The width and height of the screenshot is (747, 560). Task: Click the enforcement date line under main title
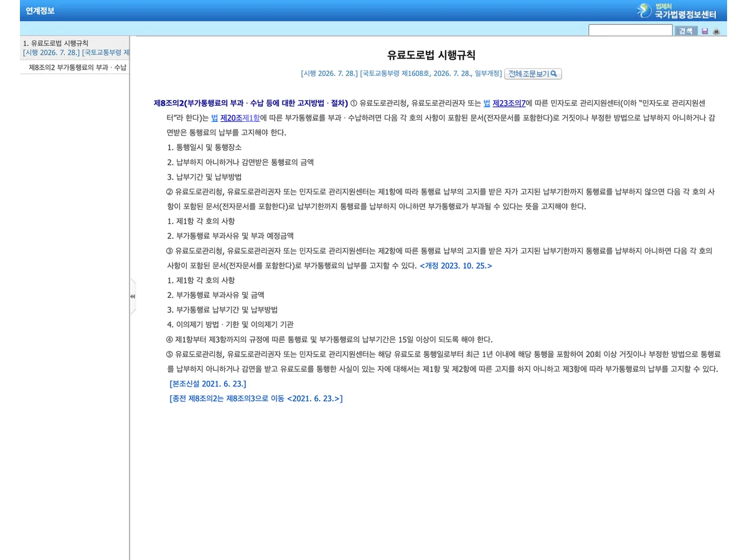401,74
